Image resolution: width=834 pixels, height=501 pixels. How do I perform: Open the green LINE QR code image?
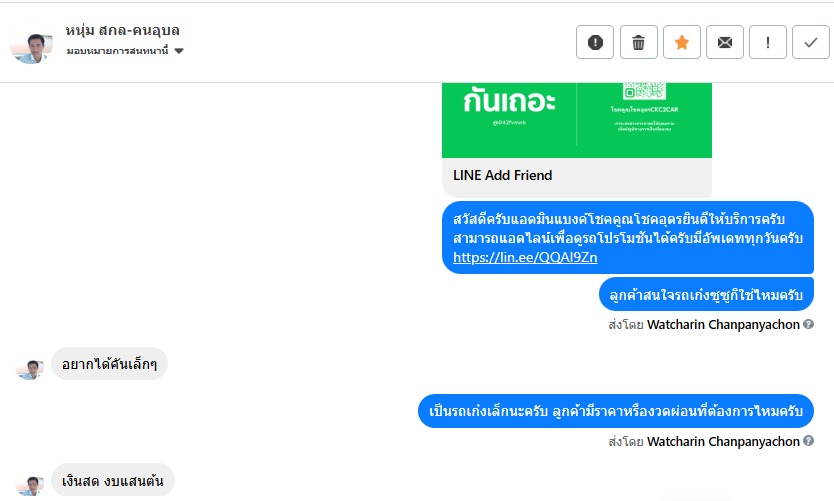tap(576, 119)
